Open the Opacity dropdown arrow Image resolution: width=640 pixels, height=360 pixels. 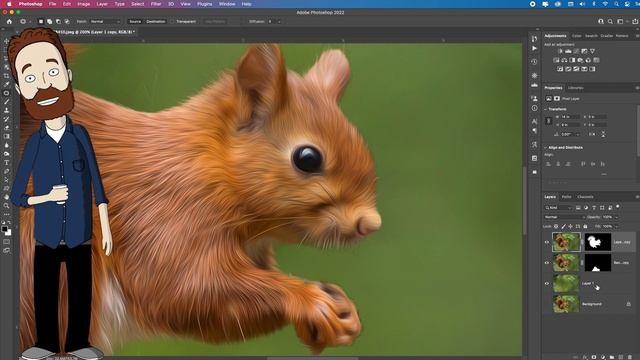coord(616,217)
